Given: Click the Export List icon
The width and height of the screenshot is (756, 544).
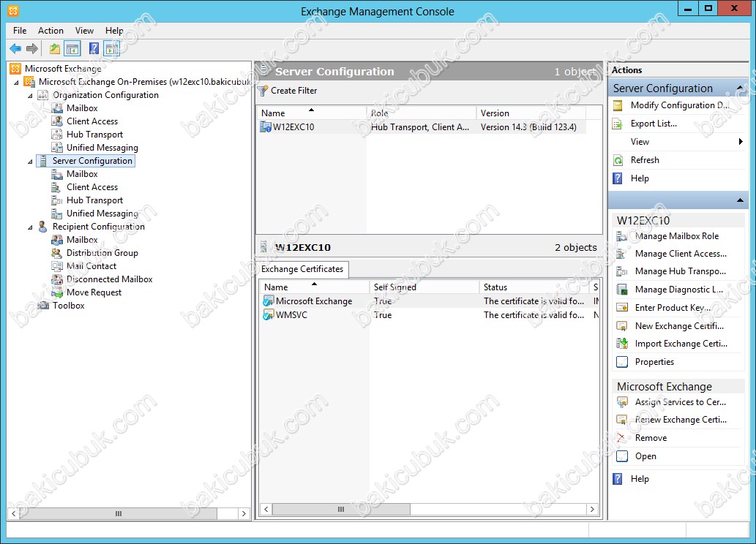Looking at the screenshot, I should pos(618,124).
